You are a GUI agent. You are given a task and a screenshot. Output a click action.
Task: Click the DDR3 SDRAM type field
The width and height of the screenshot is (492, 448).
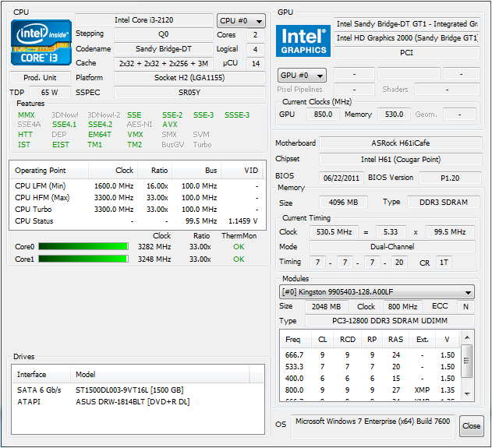point(444,203)
